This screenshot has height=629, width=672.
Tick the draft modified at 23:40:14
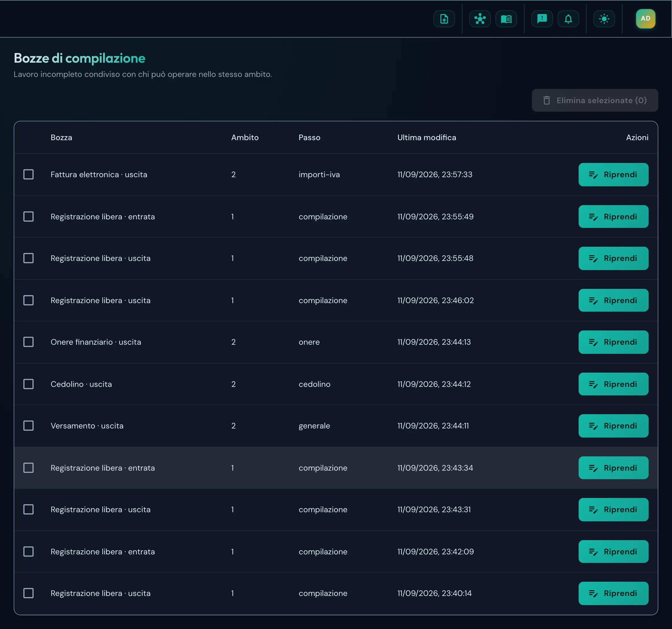click(x=28, y=593)
